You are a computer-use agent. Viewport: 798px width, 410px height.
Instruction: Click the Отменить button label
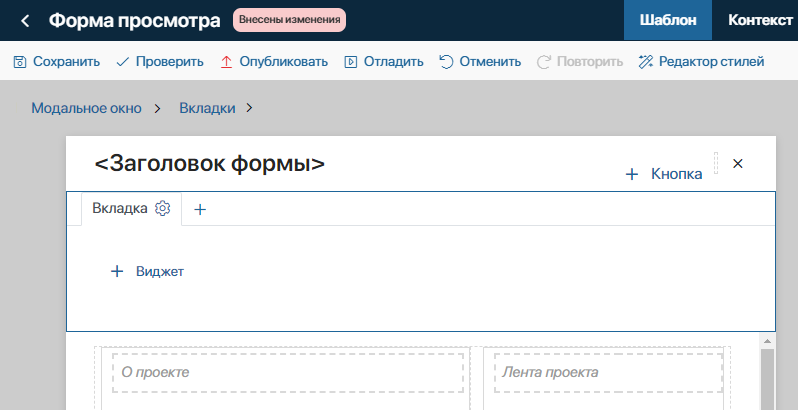[x=490, y=62]
